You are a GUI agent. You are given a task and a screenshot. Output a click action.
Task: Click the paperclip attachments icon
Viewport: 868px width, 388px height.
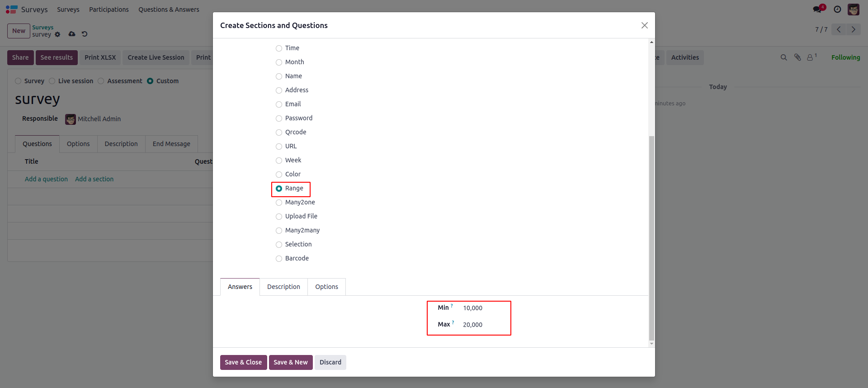797,57
